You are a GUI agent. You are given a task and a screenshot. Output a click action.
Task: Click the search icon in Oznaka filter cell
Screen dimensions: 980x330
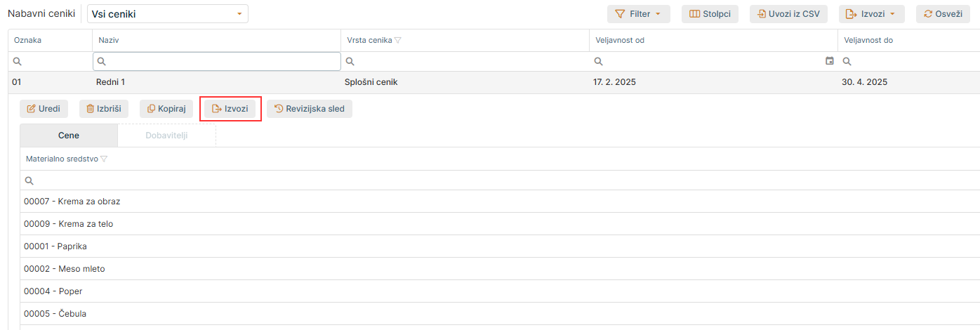pos(18,62)
